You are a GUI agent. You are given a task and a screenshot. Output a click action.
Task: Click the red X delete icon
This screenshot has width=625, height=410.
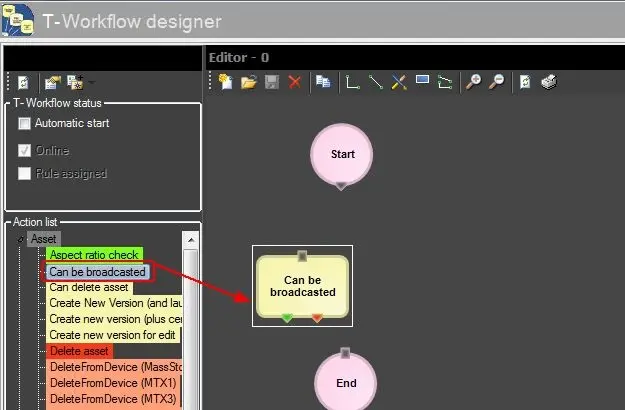pos(294,83)
